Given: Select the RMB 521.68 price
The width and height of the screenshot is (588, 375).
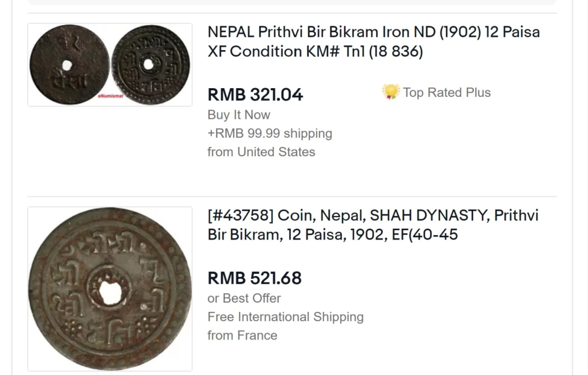Looking at the screenshot, I should coord(254,278).
